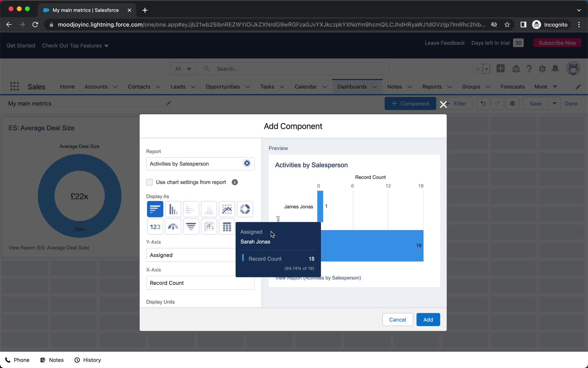Select the scatter plot display type
Viewport: 588px width, 368px height.
(x=209, y=227)
